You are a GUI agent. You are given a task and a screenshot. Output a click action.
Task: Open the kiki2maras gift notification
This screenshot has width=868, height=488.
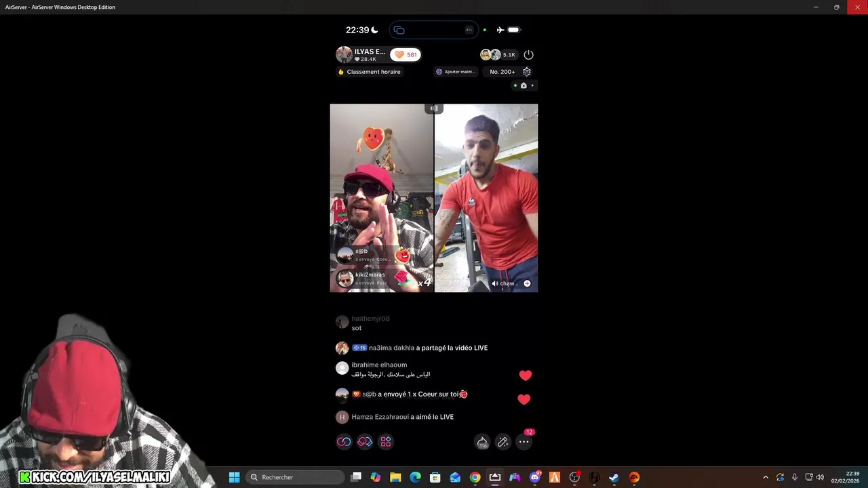point(374,278)
